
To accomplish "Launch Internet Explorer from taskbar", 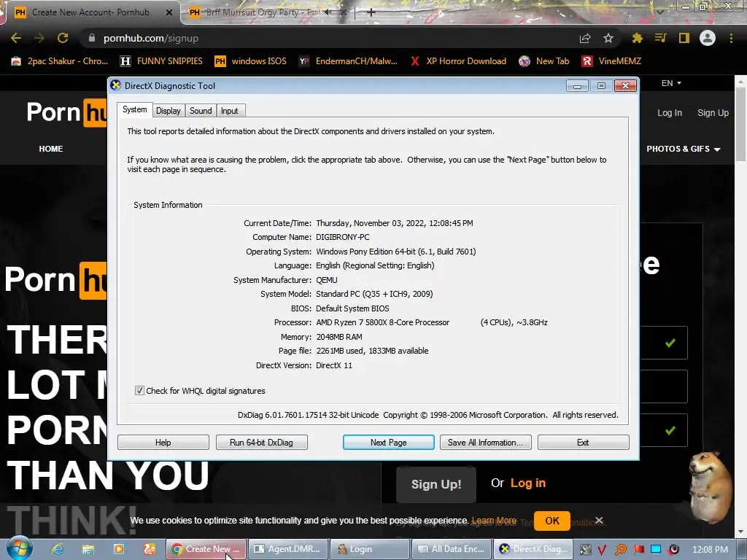I will click(x=58, y=549).
